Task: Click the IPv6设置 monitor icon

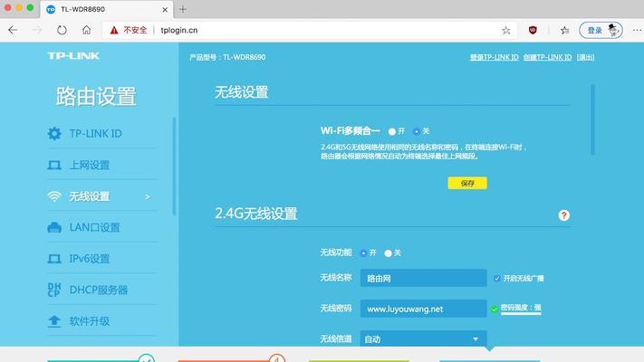Action: tap(54, 259)
